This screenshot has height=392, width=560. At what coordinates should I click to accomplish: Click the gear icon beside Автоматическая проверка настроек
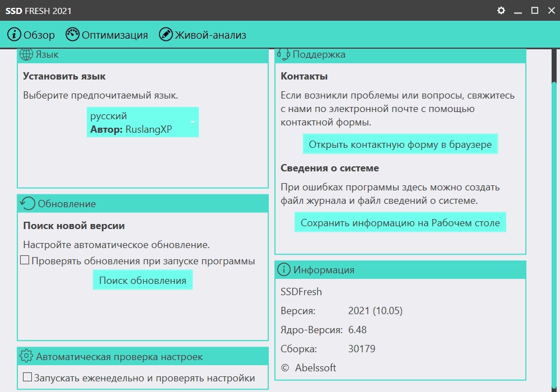(x=26, y=356)
